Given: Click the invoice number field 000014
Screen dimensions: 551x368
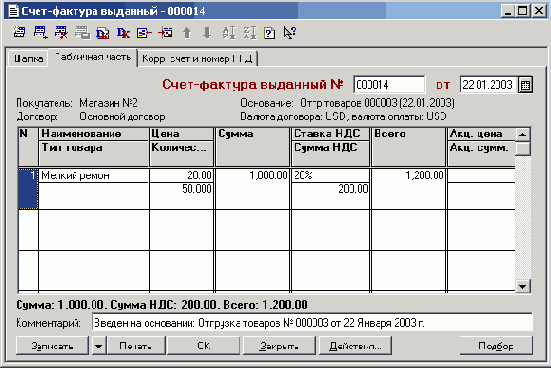Looking at the screenshot, I should (389, 85).
